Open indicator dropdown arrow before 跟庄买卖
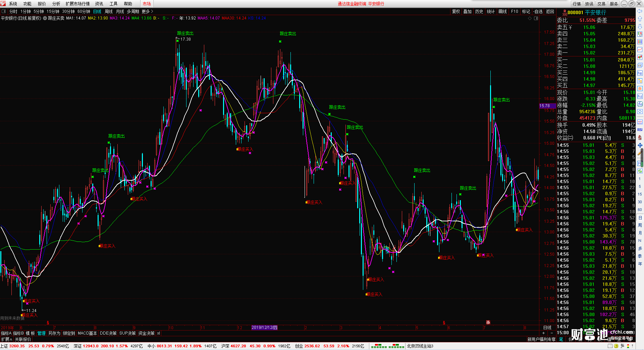 point(45,18)
